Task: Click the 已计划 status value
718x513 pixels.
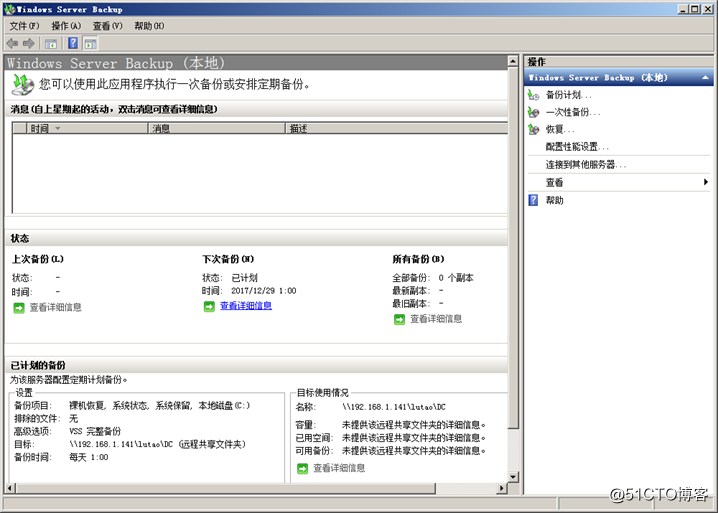Action: click(245, 278)
